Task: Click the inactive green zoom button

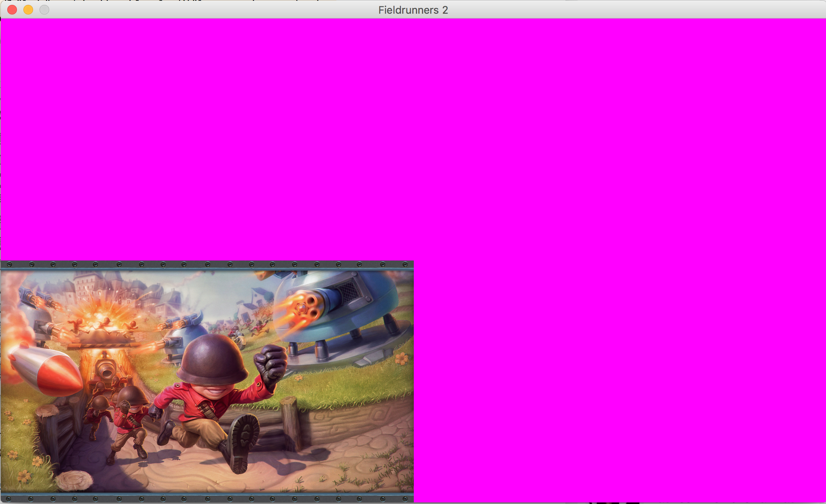Action: pos(44,10)
